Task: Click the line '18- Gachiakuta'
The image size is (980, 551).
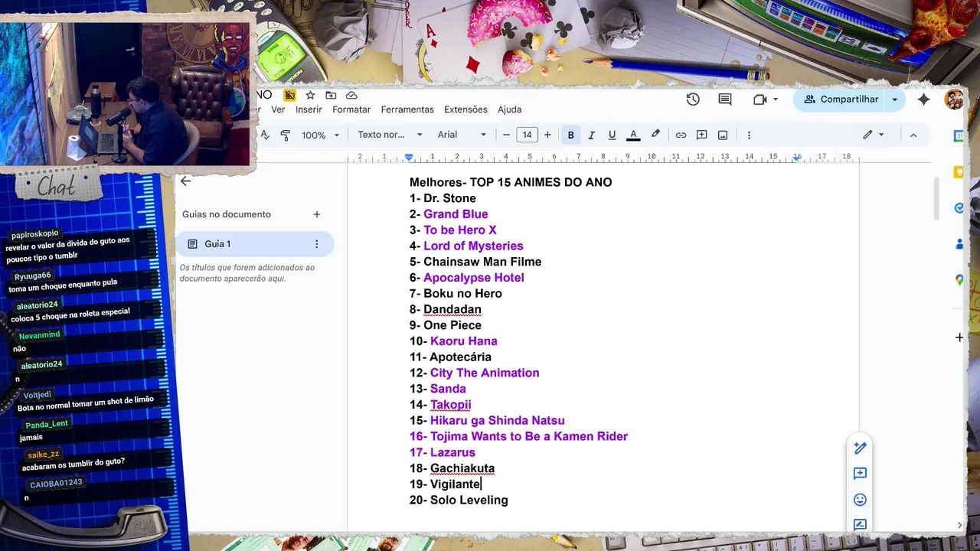Action: pos(452,468)
